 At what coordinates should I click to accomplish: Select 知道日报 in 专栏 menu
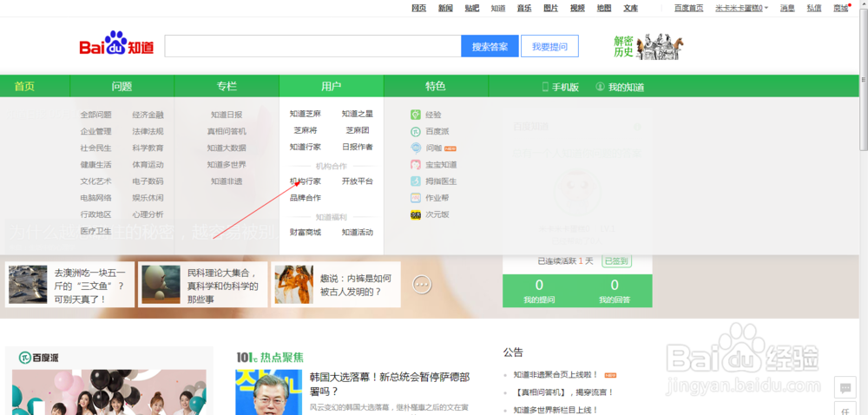(227, 115)
